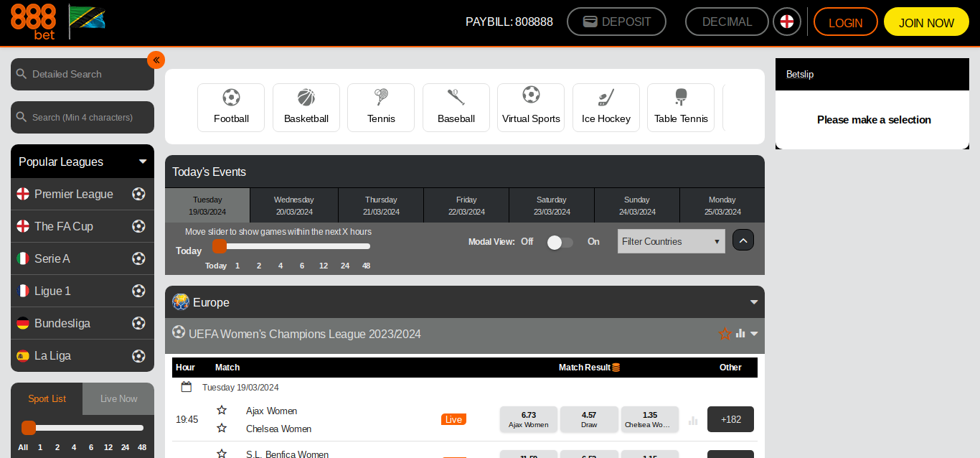Select the Virtual Sports icon

click(x=531, y=108)
